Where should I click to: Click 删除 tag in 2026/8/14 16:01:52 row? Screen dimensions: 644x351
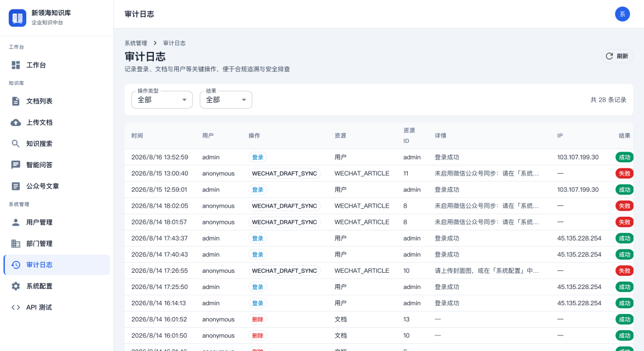click(258, 319)
